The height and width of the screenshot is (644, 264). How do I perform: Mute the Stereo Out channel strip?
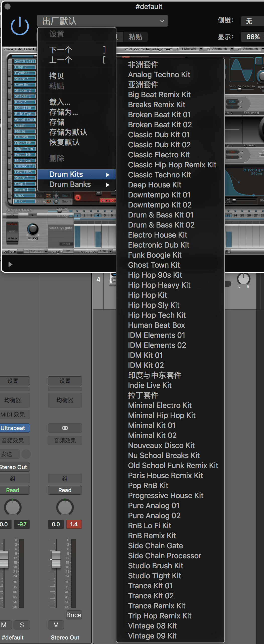[56, 625]
